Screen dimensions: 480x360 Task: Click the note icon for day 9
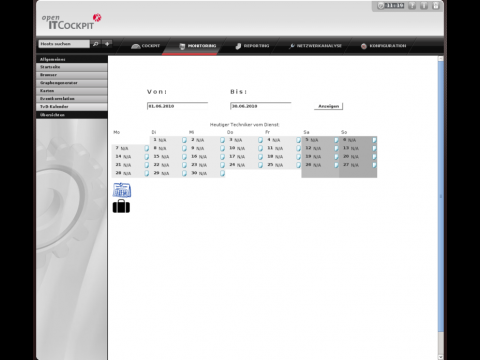tap(222, 148)
